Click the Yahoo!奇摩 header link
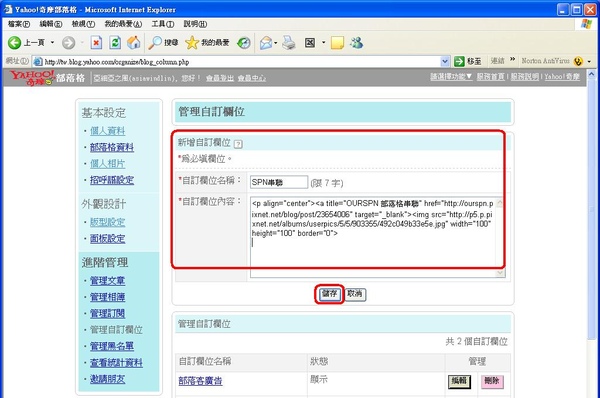Image resolution: width=600 pixels, height=398 pixels. coord(562,77)
